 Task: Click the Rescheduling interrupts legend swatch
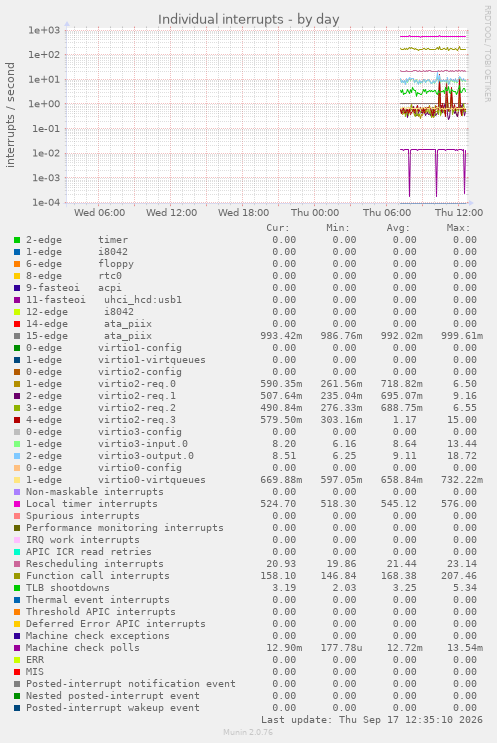click(17, 564)
